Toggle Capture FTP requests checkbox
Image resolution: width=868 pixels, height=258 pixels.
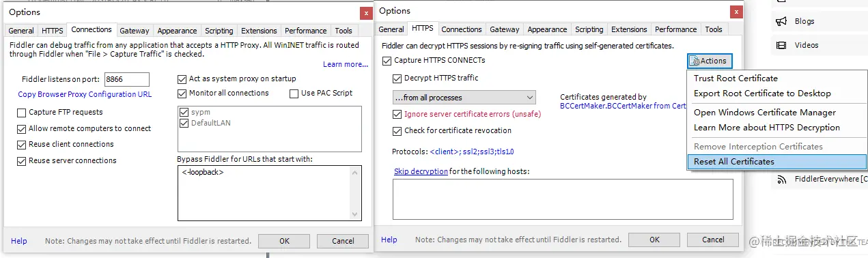(x=22, y=113)
